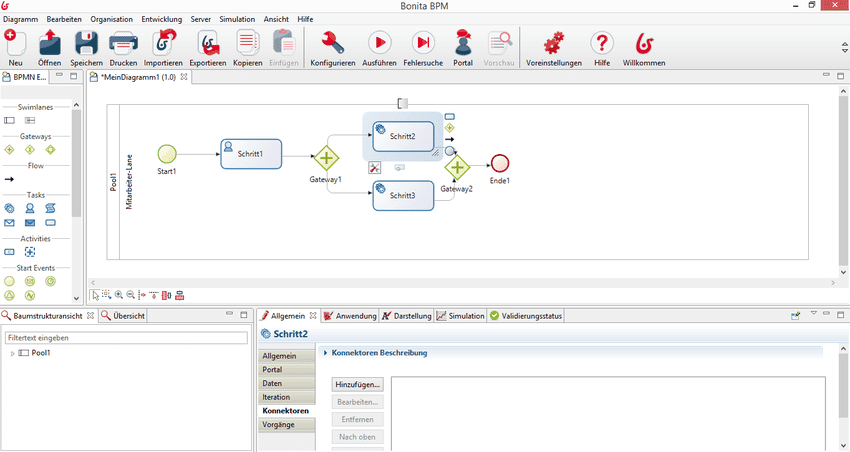Click the Hilfe question mark icon
The height and width of the screenshot is (452, 850).
pos(602,43)
